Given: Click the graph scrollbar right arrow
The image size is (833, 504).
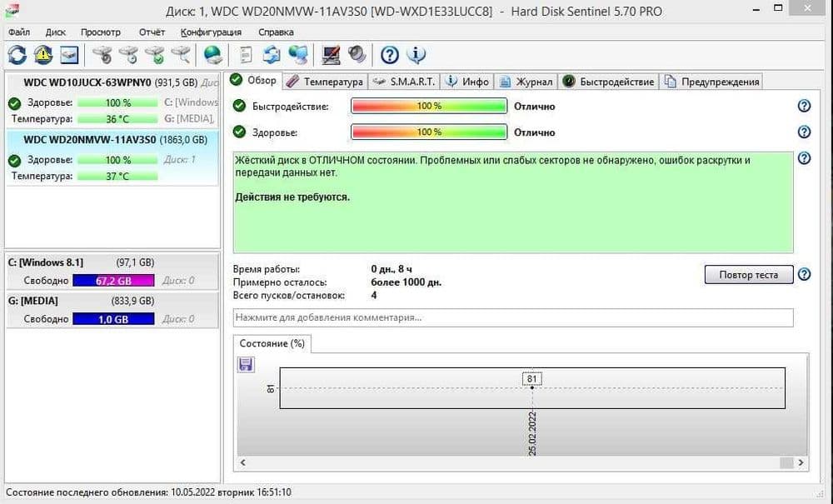Looking at the screenshot, I should (801, 462).
